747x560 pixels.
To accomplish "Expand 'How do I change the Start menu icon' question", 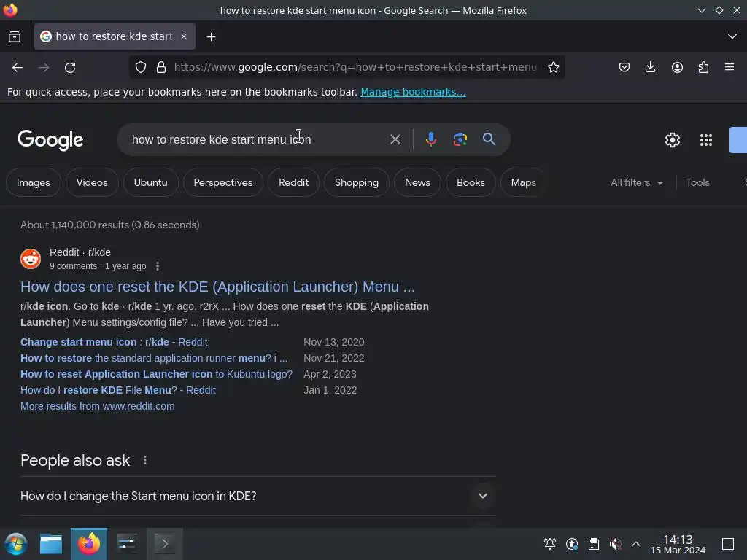I will 258,496.
